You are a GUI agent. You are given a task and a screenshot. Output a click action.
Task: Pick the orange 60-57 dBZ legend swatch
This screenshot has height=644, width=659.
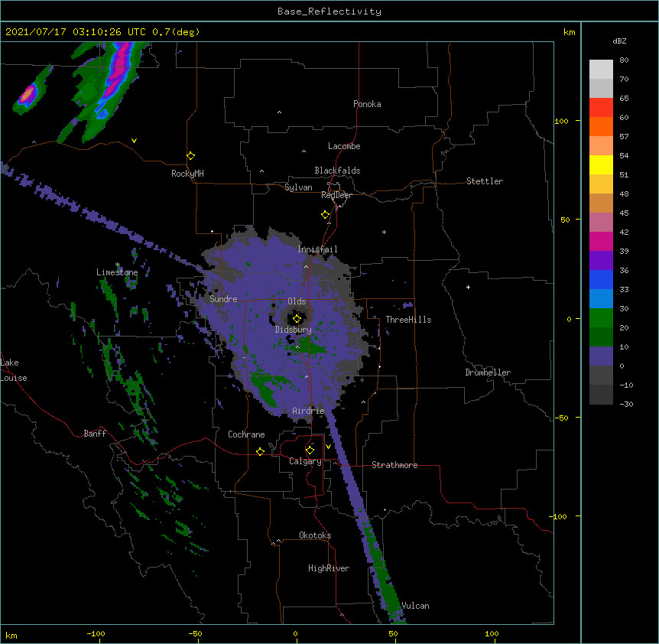point(601,126)
